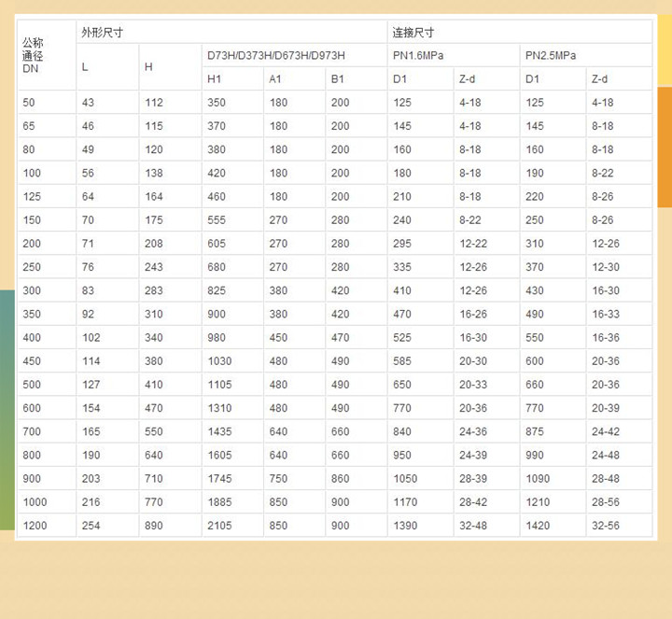Click the DN 65 row label
Viewport: 672px width, 619px height.
29,126
